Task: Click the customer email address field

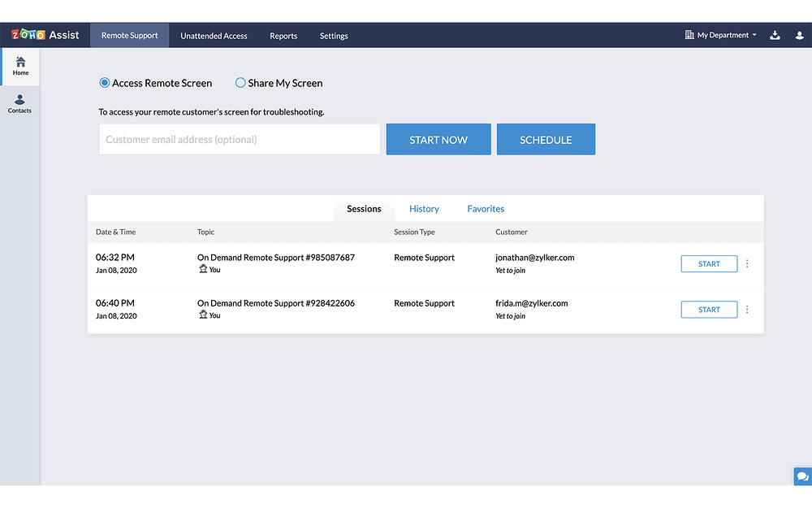Action: (240, 140)
